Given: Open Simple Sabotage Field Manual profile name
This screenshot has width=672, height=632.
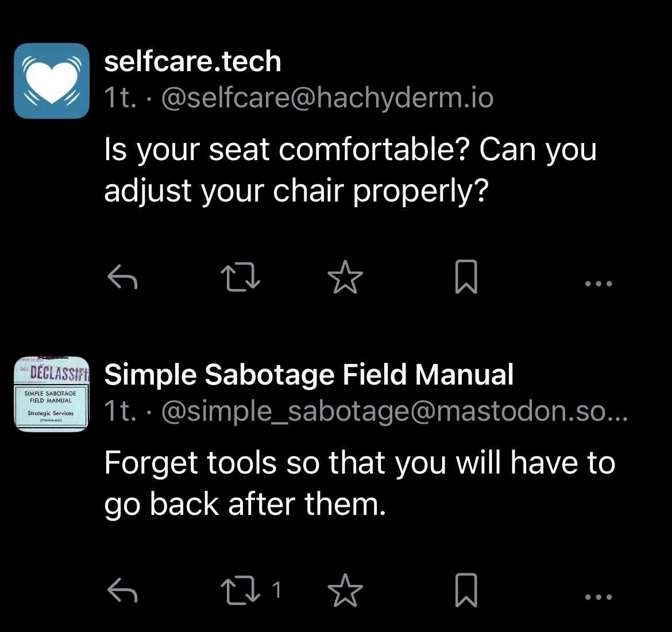Looking at the screenshot, I should pyautogui.click(x=308, y=375).
